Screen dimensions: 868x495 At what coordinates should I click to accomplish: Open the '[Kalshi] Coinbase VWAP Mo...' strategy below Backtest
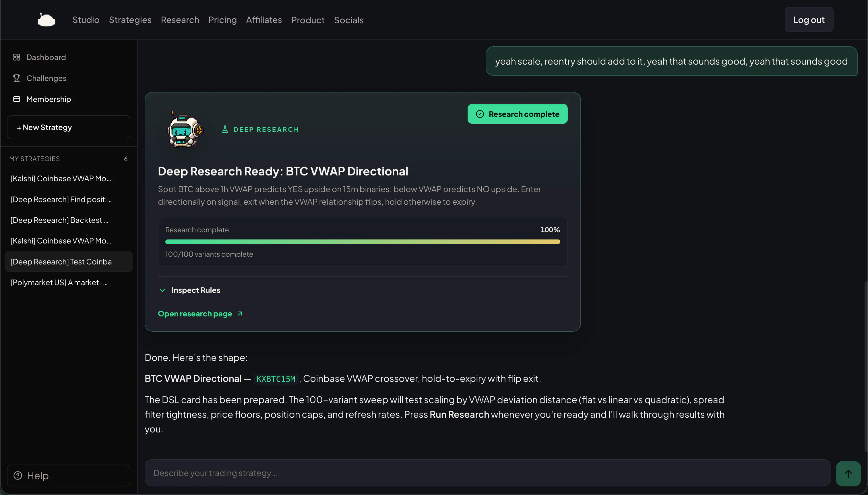point(68,241)
